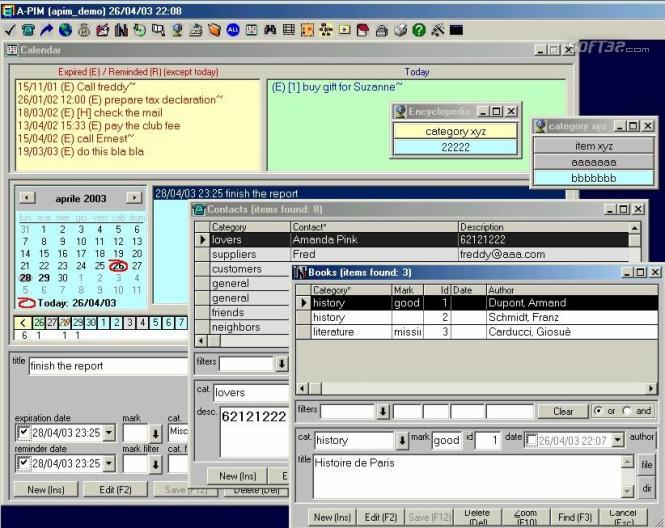Click Contacts vertical scrollbar up arrow

coord(634,228)
